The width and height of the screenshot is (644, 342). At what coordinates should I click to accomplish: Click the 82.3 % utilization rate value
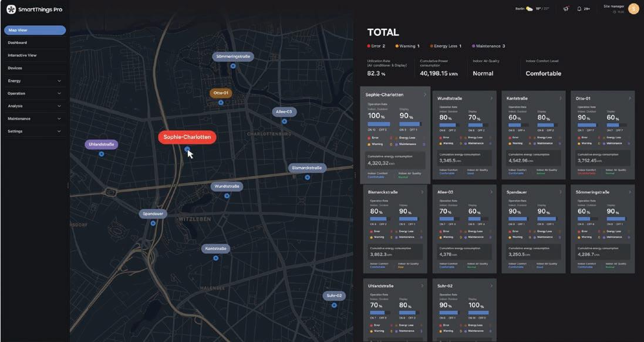(x=376, y=73)
